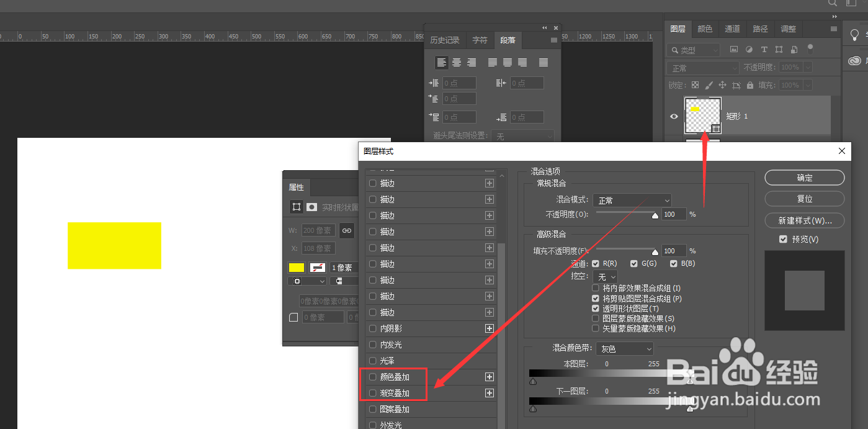Switch to the 历史记录 tab
This screenshot has width=868, height=429.
(445, 40)
